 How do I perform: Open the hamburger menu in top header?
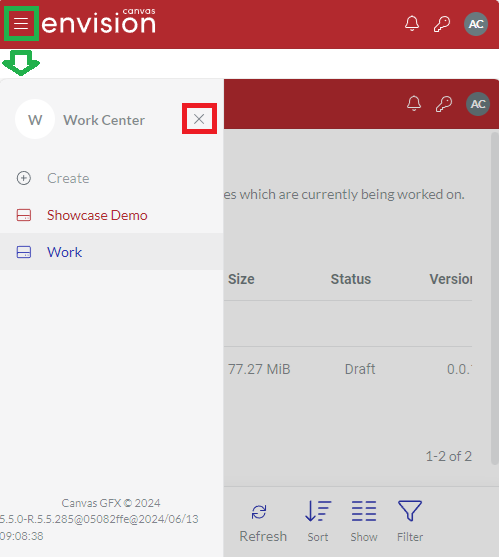click(21, 23)
